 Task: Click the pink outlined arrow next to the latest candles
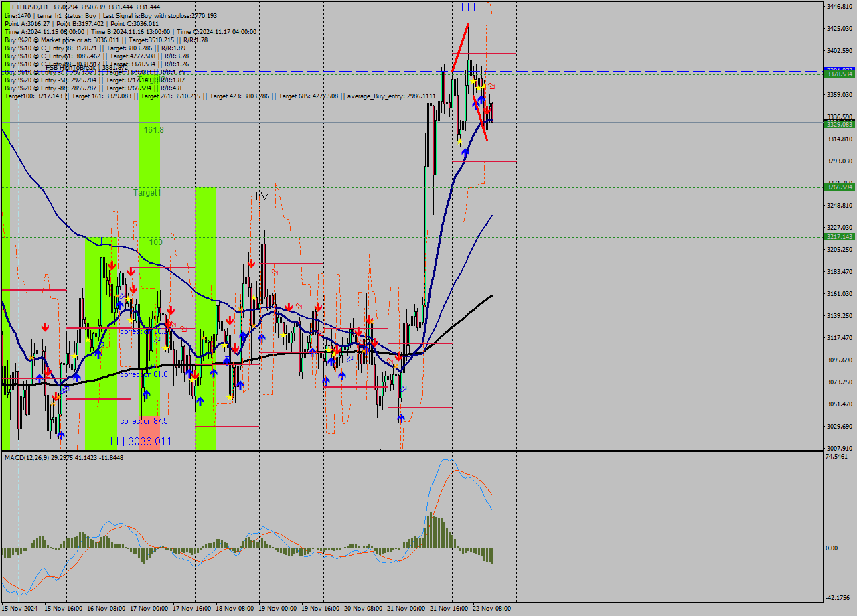(491, 86)
